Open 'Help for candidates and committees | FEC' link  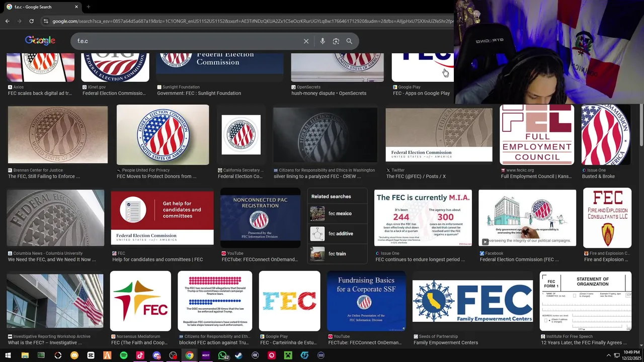tap(157, 259)
